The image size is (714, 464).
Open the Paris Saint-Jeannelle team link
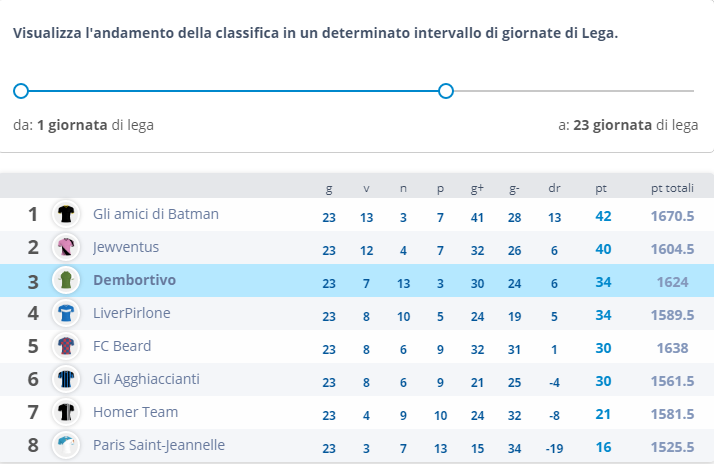159,445
